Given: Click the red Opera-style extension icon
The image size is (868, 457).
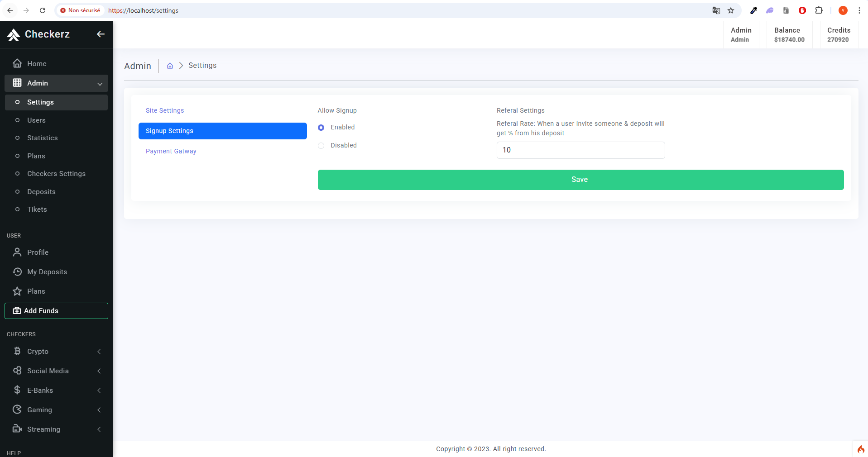Looking at the screenshot, I should (802, 10).
